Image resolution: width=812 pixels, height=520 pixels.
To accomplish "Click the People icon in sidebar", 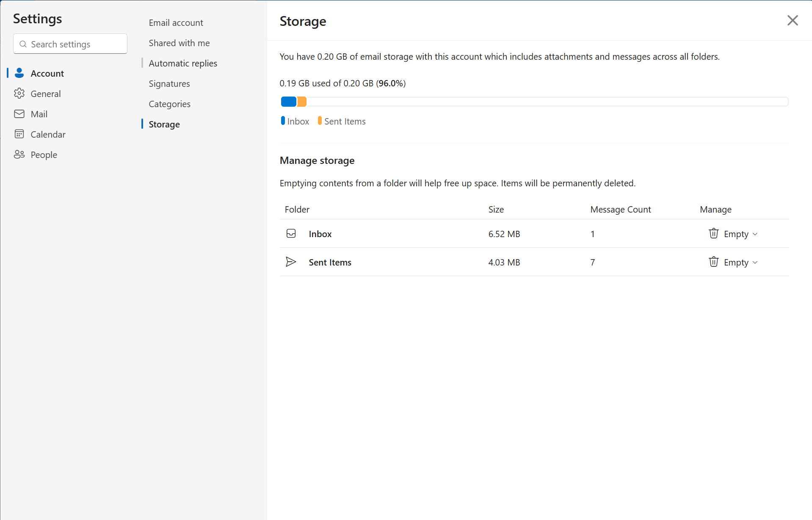I will (x=19, y=155).
